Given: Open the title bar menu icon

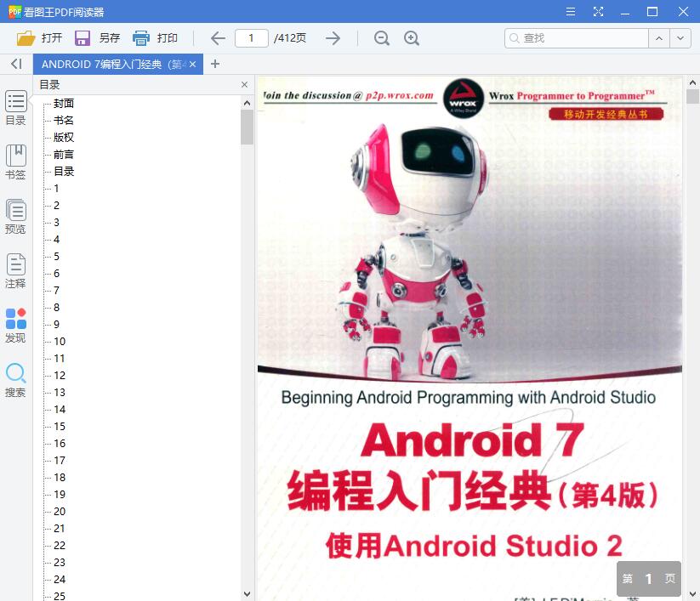Looking at the screenshot, I should 571,12.
